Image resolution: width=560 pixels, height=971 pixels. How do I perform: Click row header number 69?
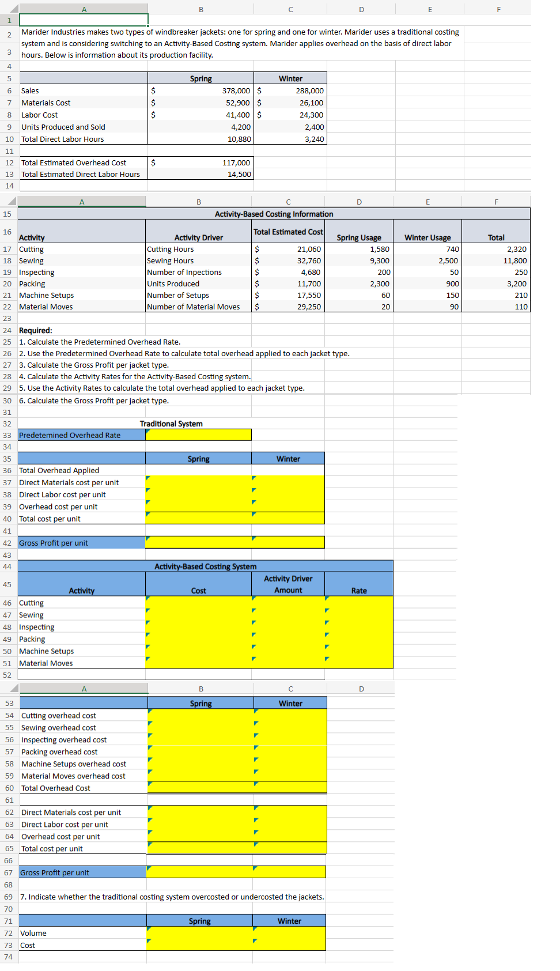coord(9,897)
